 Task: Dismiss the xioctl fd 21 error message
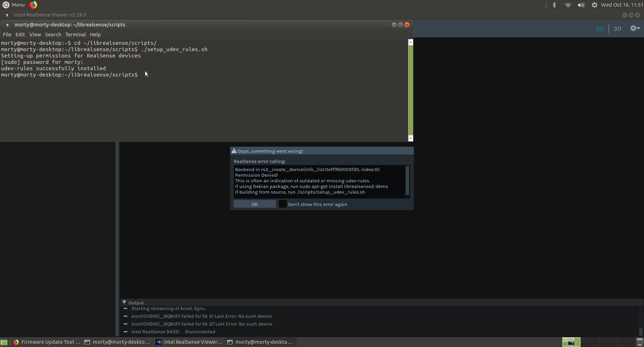(125, 316)
